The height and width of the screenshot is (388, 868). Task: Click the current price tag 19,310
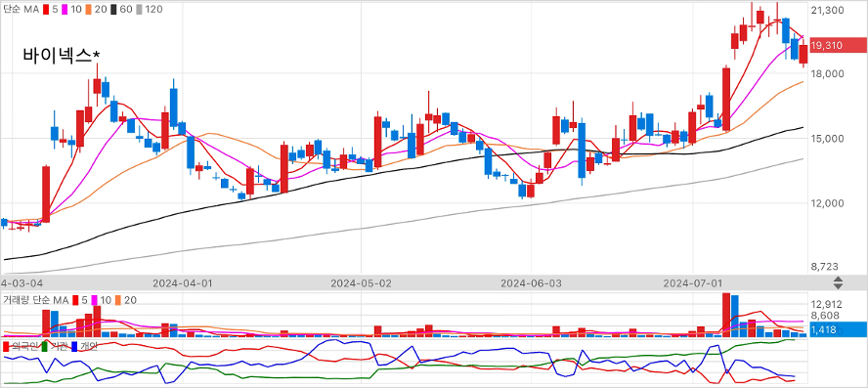pyautogui.click(x=838, y=45)
